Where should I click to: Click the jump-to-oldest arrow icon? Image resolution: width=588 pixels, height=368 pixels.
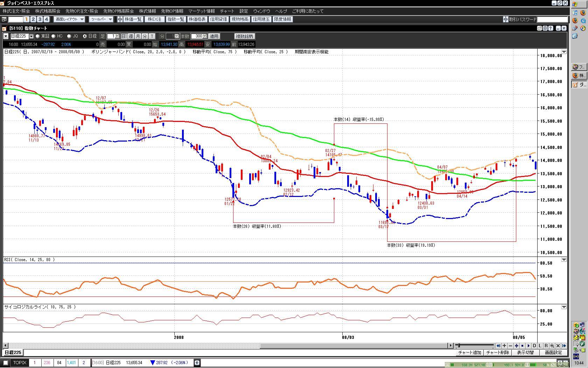point(498,346)
